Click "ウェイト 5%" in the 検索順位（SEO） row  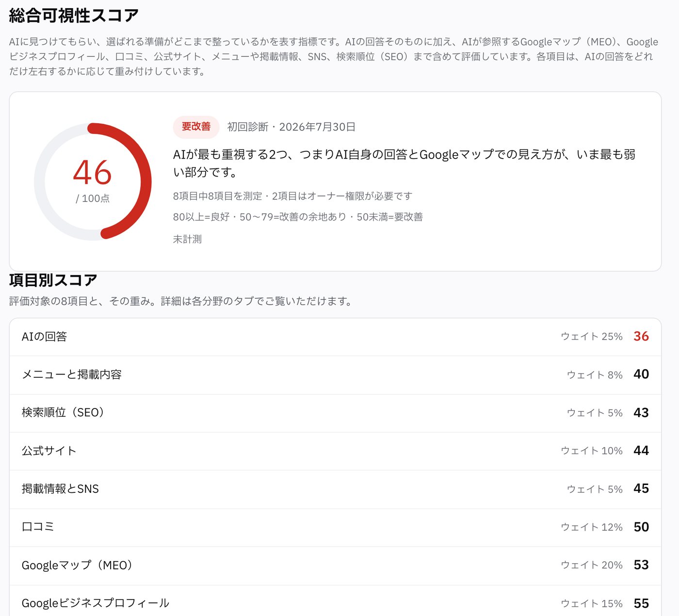595,413
